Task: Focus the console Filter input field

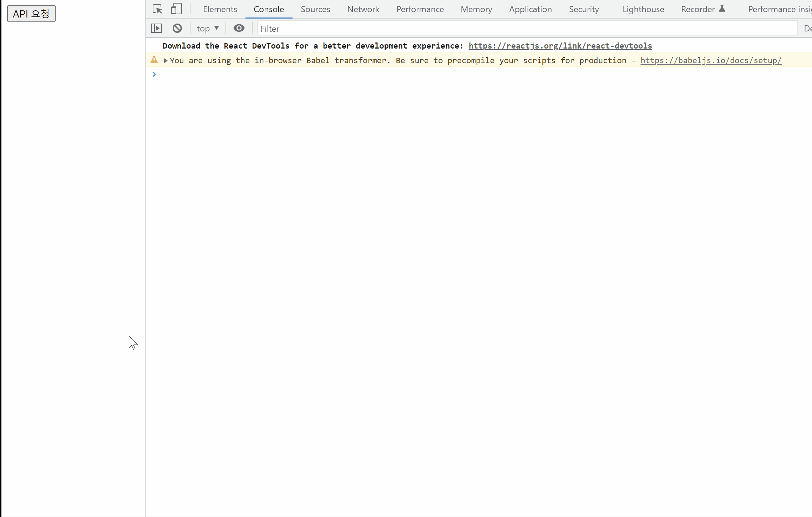Action: pos(527,29)
